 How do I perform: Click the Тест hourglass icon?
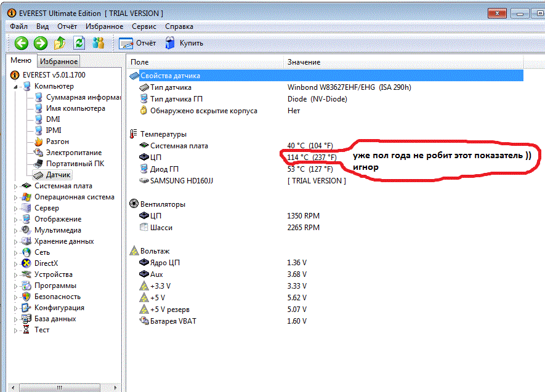coord(26,330)
